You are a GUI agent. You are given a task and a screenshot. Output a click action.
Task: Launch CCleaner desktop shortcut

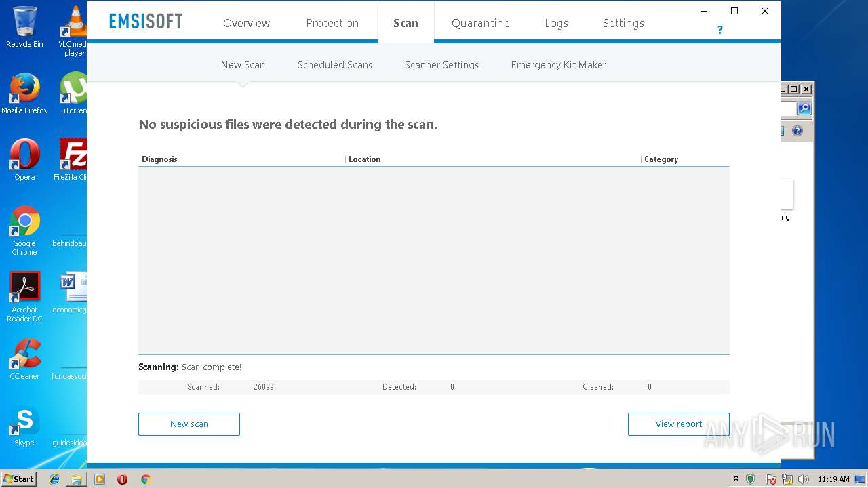click(x=24, y=359)
